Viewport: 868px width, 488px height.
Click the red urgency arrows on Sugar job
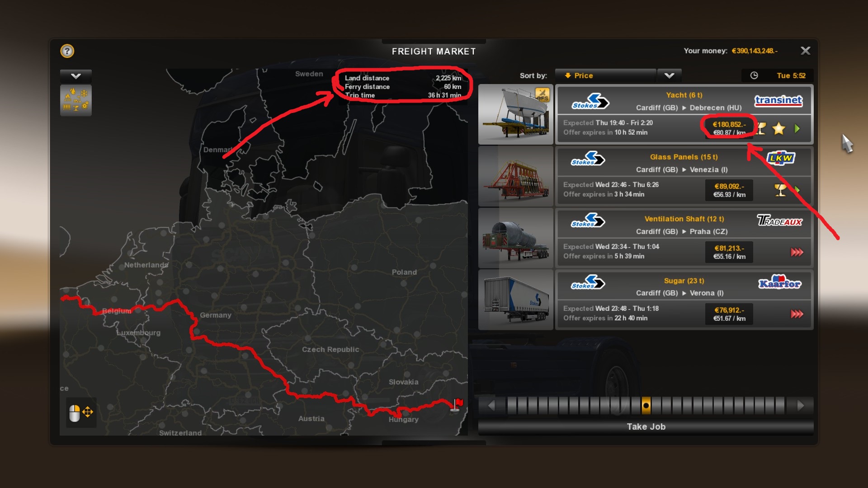[797, 314]
